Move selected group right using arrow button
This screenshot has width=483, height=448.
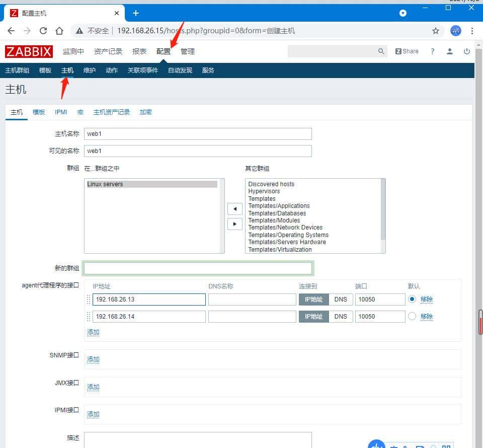click(234, 223)
